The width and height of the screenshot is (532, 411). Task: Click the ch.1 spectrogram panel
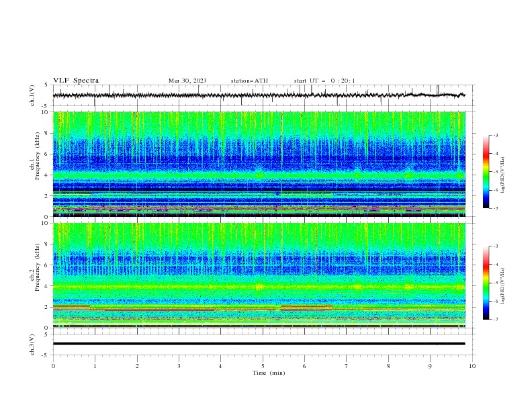pos(259,164)
